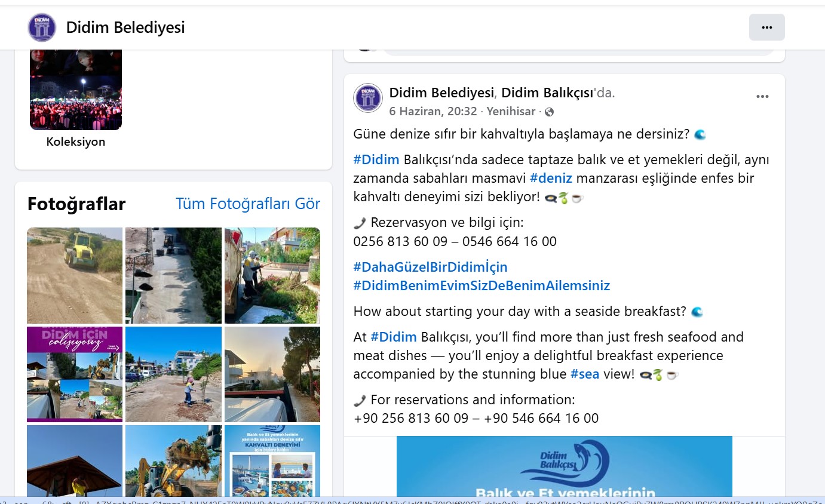Open the post's three-dot options menu
Image resolution: width=825 pixels, height=504 pixels.
click(x=762, y=97)
